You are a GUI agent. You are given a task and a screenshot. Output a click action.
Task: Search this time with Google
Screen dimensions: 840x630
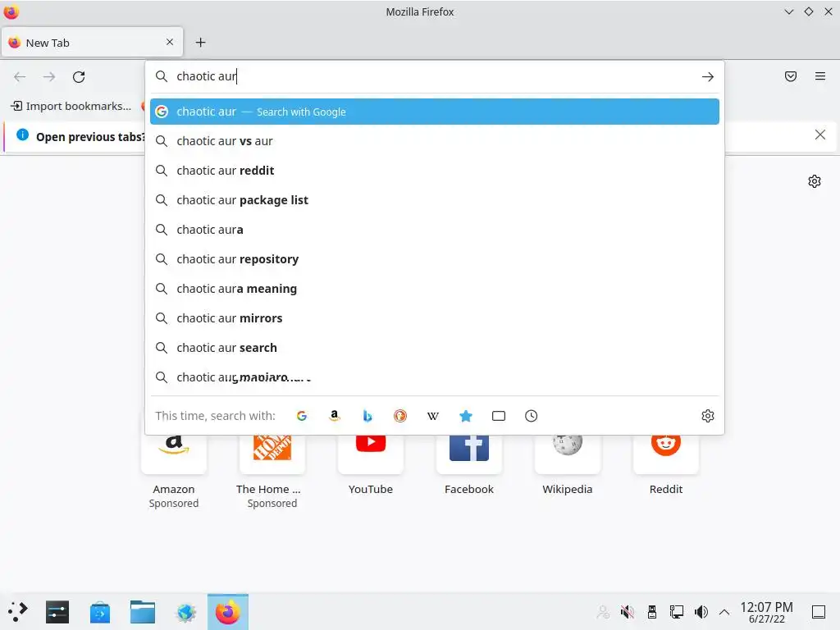tap(302, 416)
